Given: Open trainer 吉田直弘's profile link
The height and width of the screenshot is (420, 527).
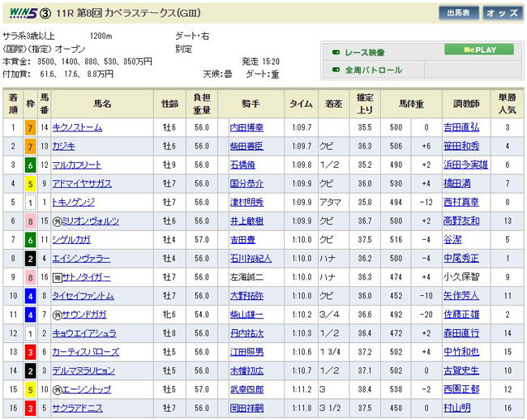Looking at the screenshot, I should 461,127.
